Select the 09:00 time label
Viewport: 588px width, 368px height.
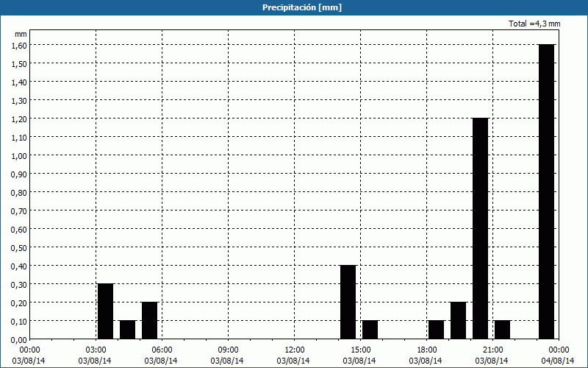[x=228, y=350]
